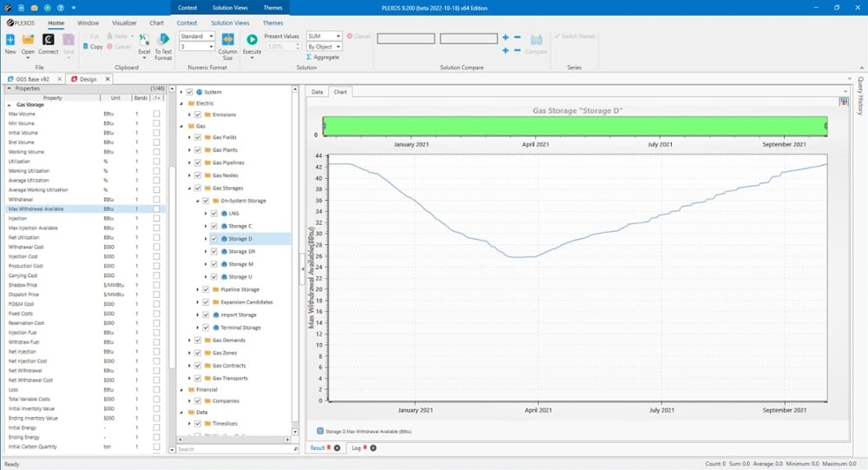Click the Withdrawal Cost property row

[x=84, y=248]
